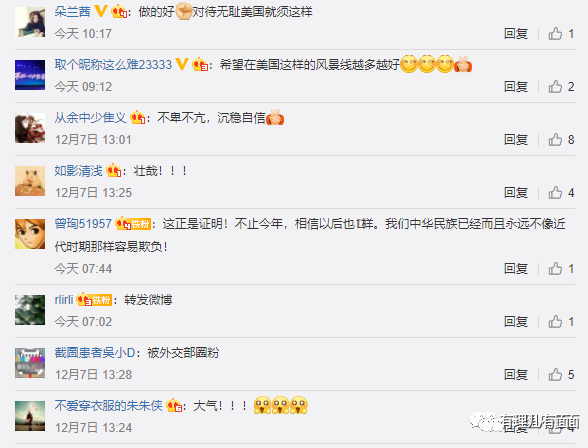Click the membership crown badge next to 朵兰茜

pos(119,12)
